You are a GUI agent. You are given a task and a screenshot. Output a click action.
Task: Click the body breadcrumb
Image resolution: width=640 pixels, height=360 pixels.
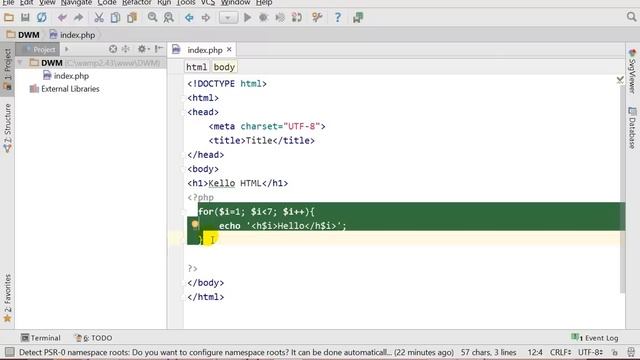224,67
